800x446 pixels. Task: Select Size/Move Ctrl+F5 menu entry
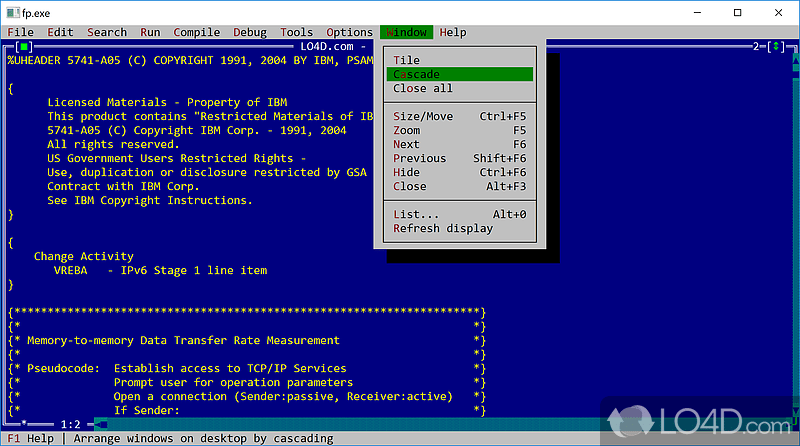(x=460, y=116)
